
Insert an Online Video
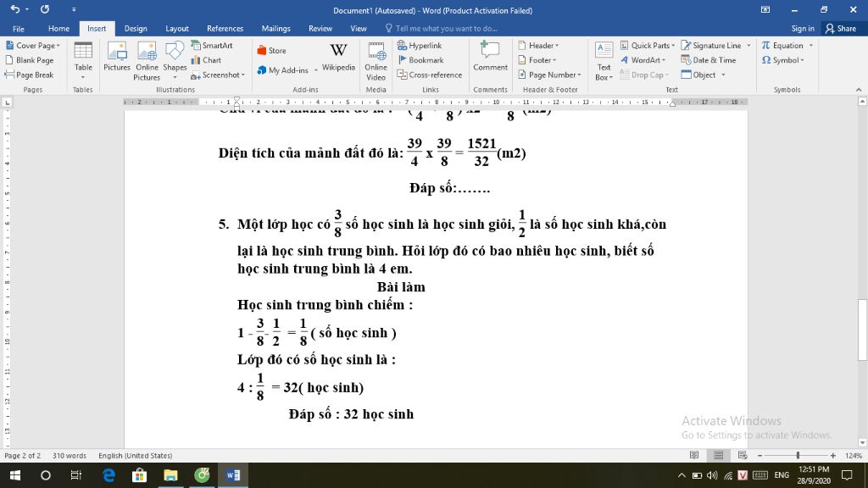tap(376, 61)
